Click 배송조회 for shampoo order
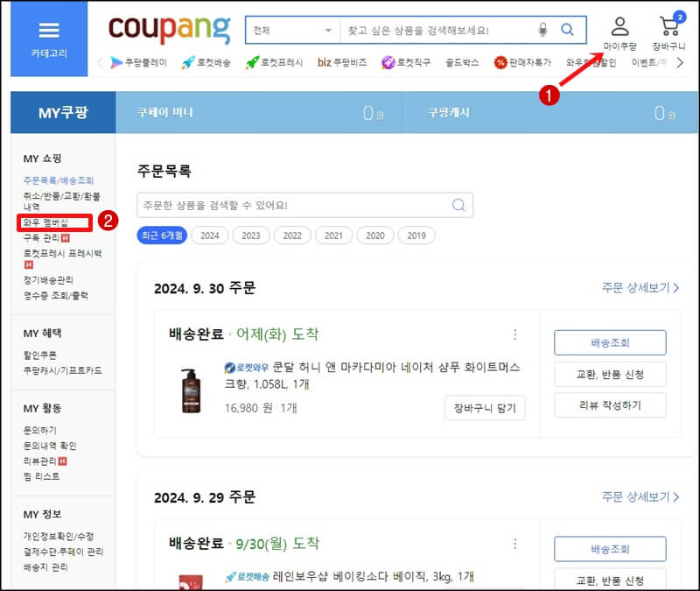 pos(610,342)
